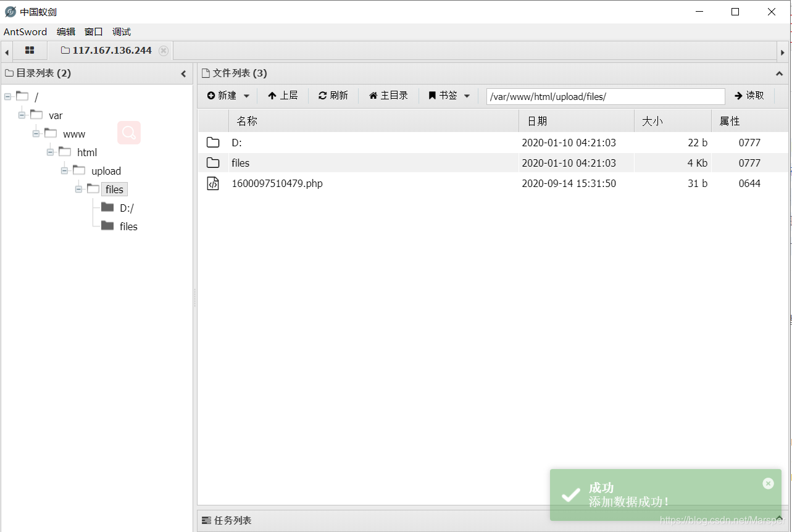792x532 pixels.
Task: Open the home grid tab icon
Action: click(x=30, y=51)
